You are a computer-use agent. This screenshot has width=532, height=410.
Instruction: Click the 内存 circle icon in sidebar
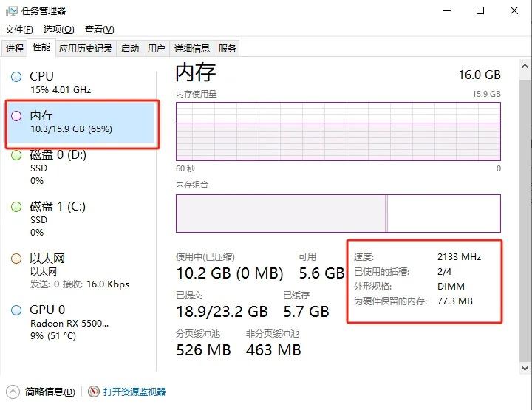point(16,116)
